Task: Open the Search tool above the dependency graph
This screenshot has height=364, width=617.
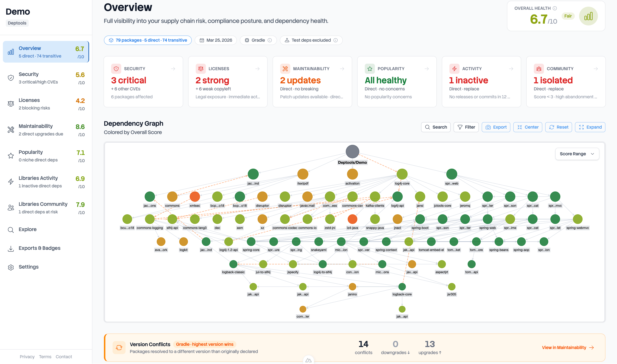Action: click(436, 127)
